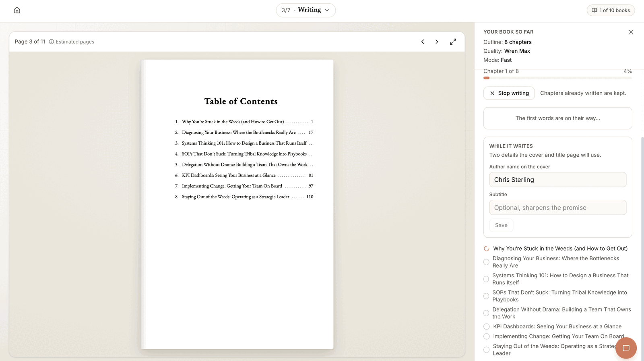Click sidebar chapter 'Why You're Stuck in the Weeds'
Image resolution: width=644 pixels, height=361 pixels.
(560, 249)
